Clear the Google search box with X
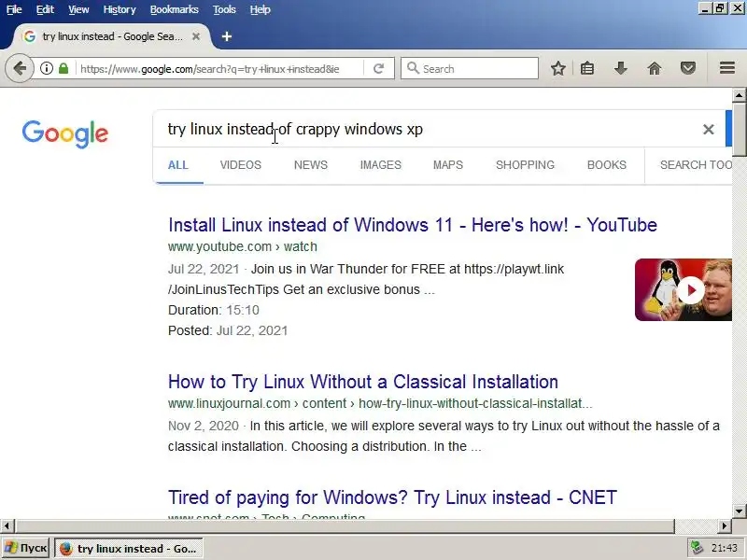This screenshot has width=747, height=560. point(709,129)
